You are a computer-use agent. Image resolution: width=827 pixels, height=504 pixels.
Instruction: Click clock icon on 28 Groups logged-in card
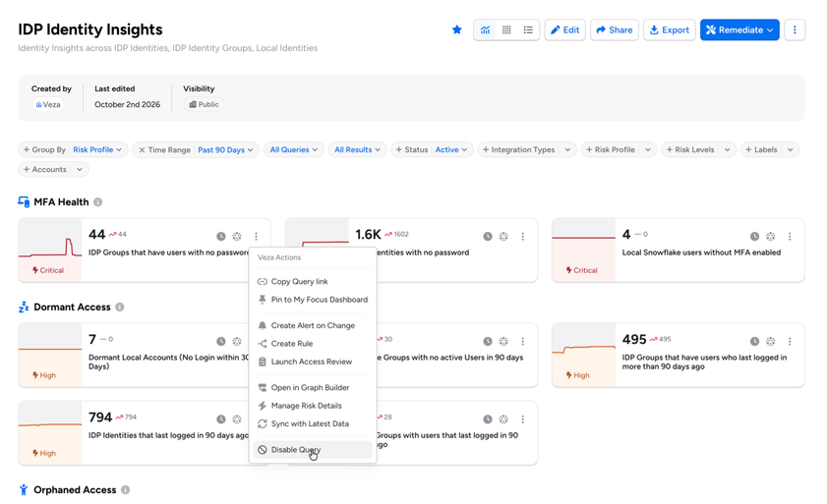(x=488, y=420)
